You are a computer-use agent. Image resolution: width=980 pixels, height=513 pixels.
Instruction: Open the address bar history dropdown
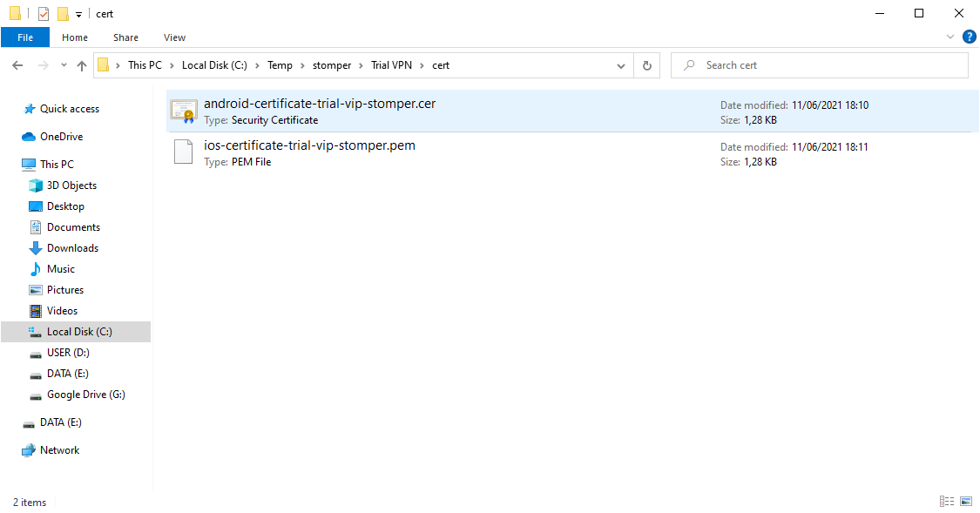(620, 65)
